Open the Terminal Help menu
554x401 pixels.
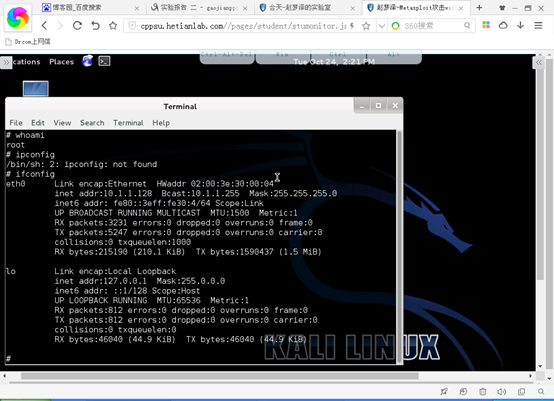pyautogui.click(x=161, y=123)
